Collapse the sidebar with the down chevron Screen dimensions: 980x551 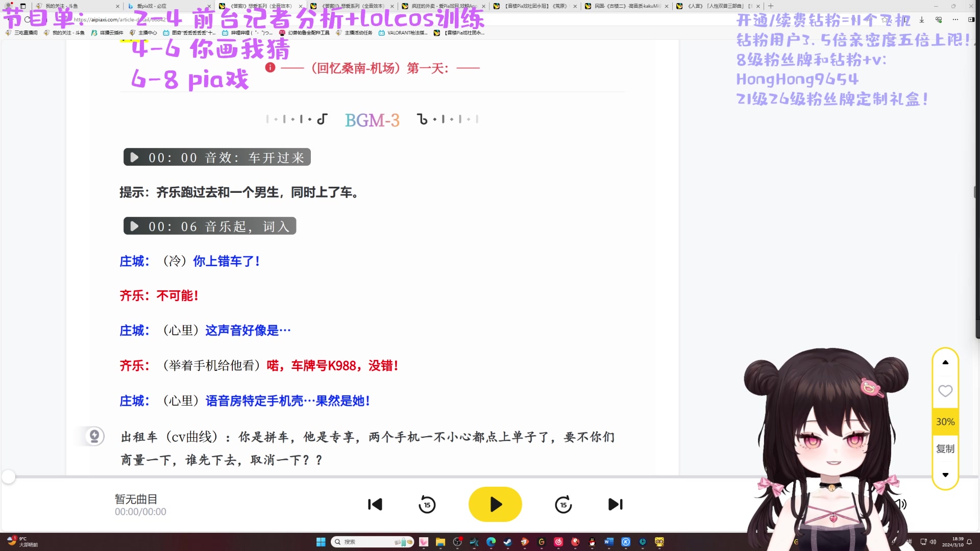click(x=945, y=474)
